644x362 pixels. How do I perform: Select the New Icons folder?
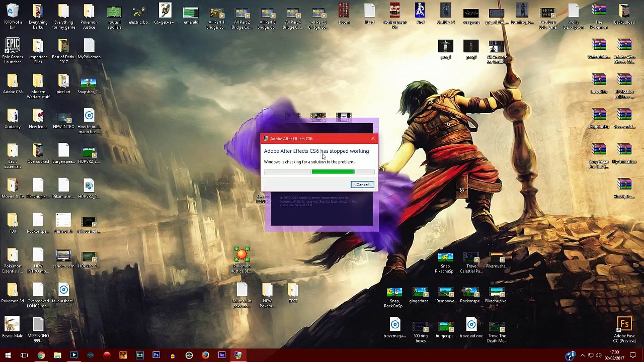pos(38,118)
